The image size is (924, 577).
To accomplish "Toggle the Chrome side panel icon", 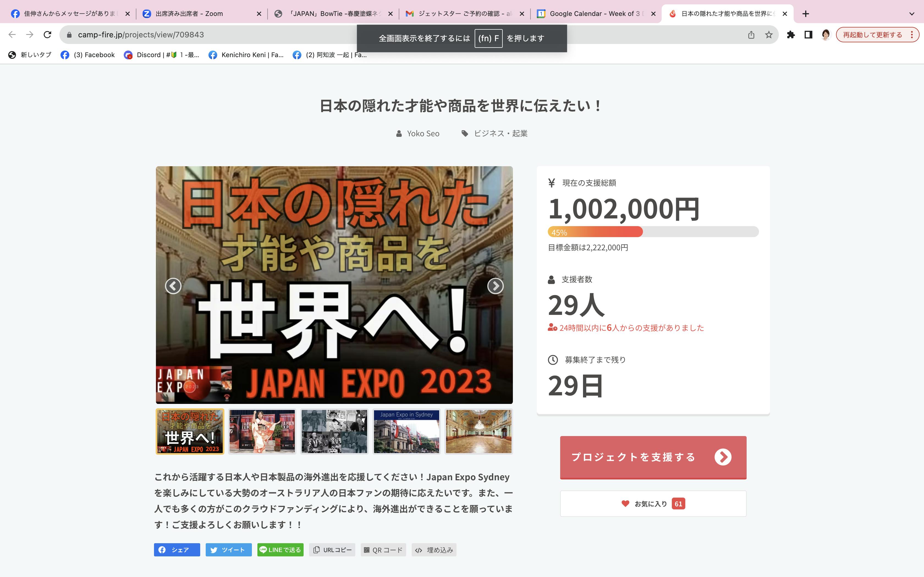I will click(x=808, y=35).
